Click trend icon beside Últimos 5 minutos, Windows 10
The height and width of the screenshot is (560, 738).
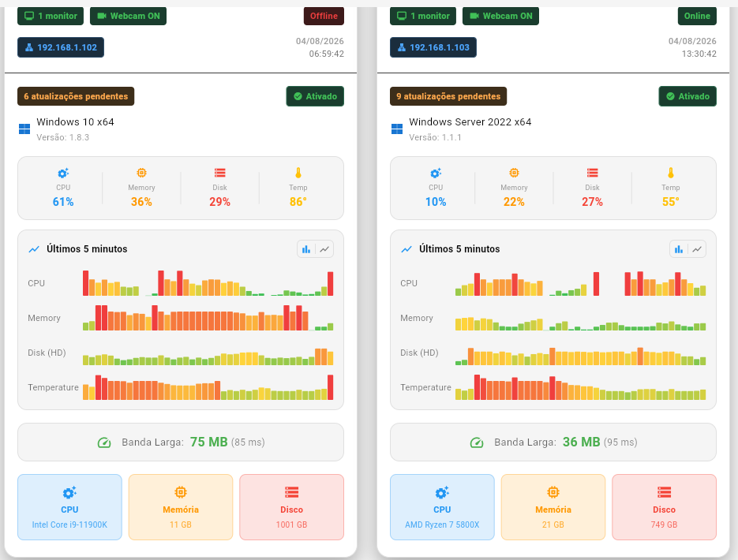(34, 249)
